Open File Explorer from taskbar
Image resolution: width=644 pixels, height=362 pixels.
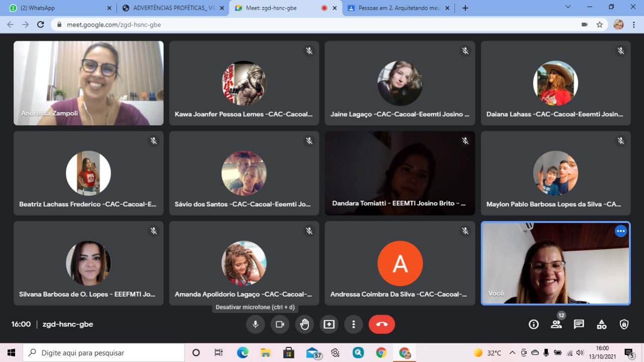tap(266, 352)
